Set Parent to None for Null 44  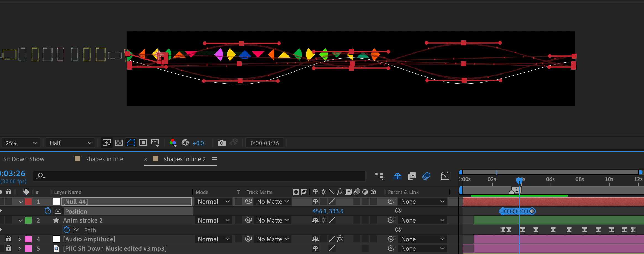point(422,201)
